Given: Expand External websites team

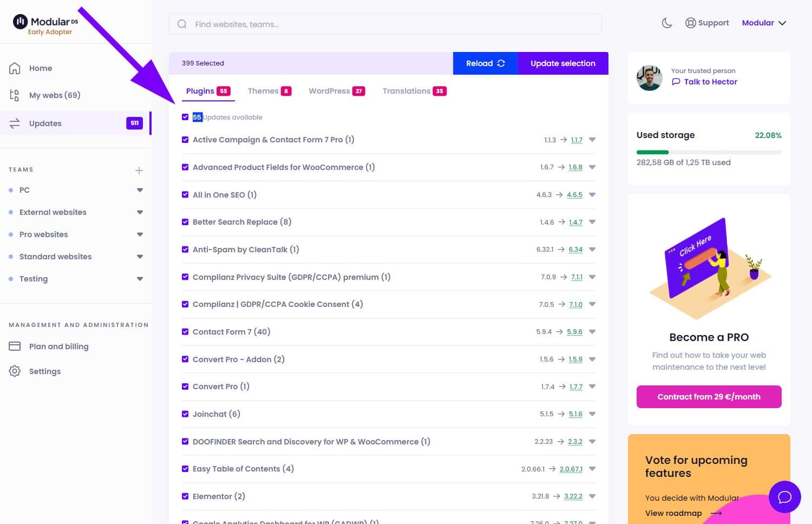Looking at the screenshot, I should pos(140,212).
